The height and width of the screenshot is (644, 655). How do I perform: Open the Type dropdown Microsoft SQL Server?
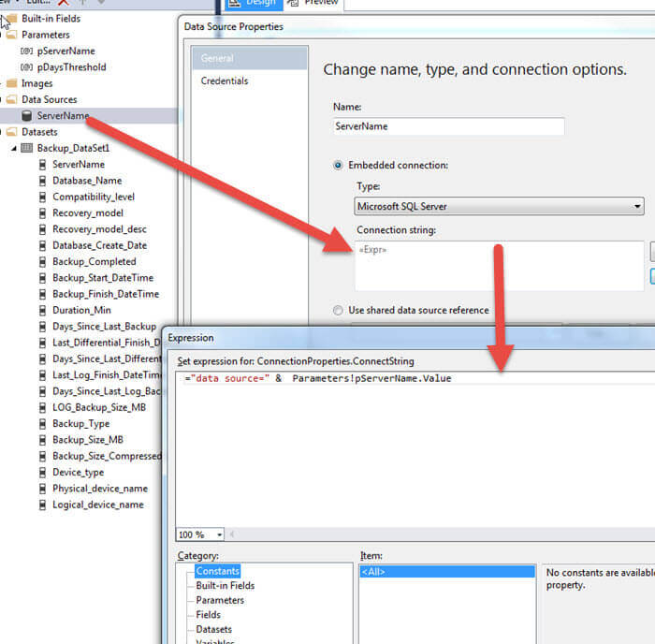point(499,207)
